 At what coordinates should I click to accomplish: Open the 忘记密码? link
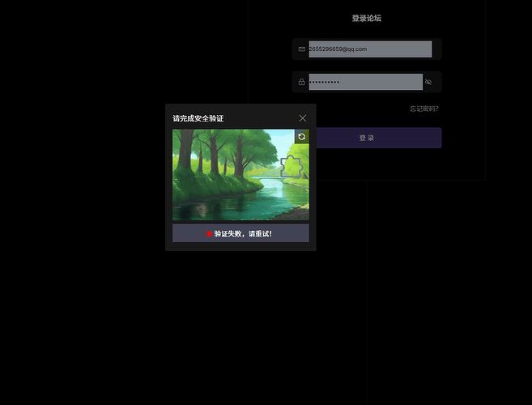pyautogui.click(x=424, y=109)
